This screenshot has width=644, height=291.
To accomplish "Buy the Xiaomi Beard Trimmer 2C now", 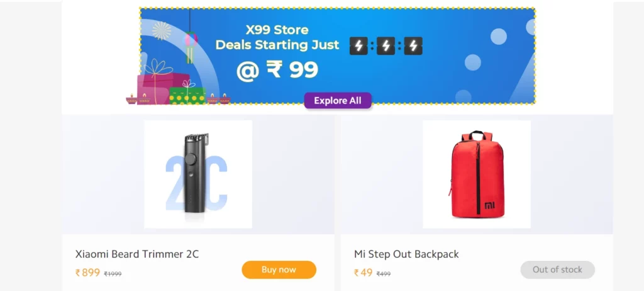I will coord(279,270).
